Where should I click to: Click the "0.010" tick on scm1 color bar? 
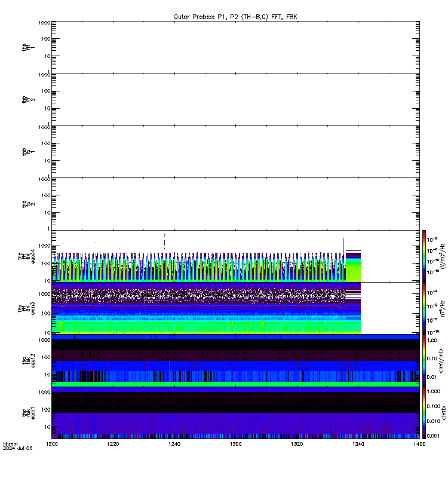coord(434,421)
